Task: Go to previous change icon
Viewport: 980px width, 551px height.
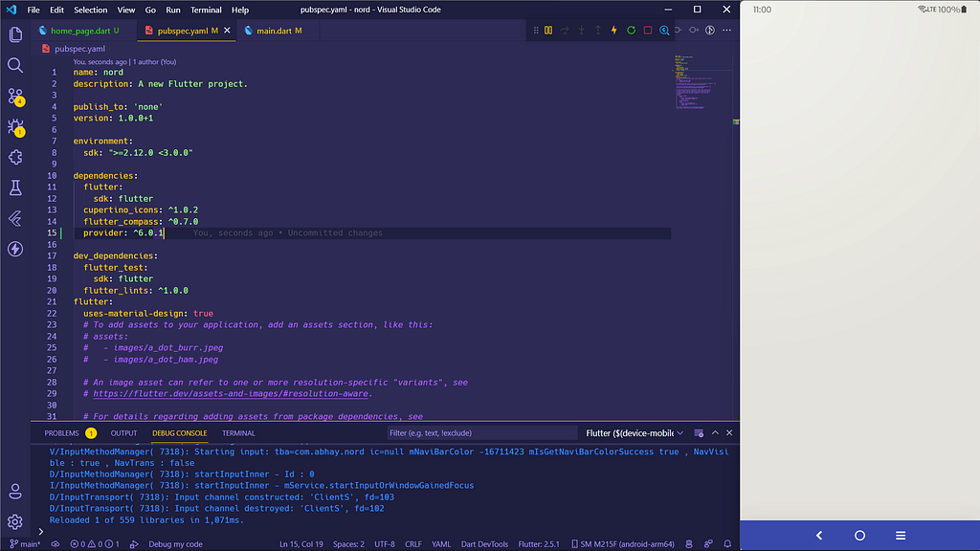Action: coord(679,30)
